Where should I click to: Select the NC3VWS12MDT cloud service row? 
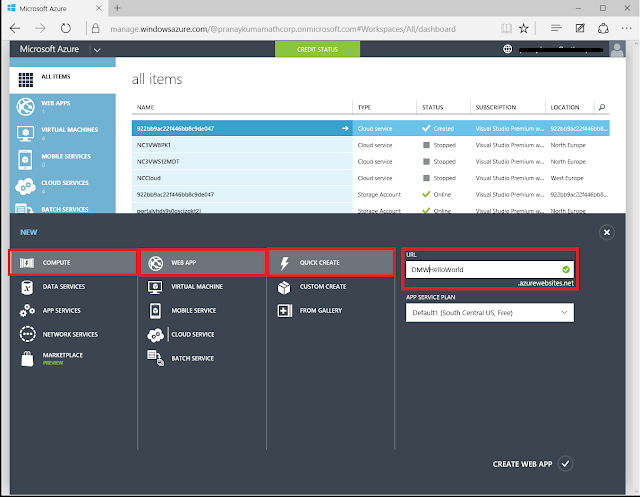coord(371,162)
